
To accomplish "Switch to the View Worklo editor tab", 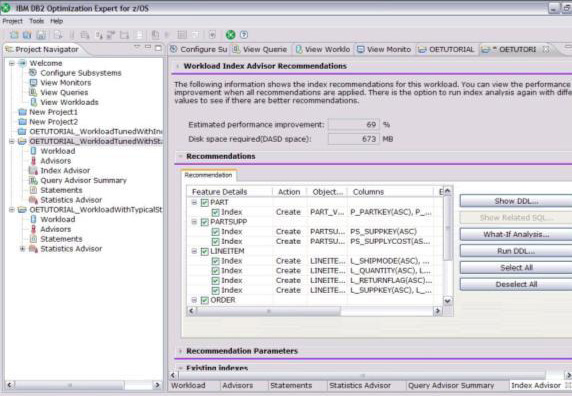I will click(x=323, y=49).
